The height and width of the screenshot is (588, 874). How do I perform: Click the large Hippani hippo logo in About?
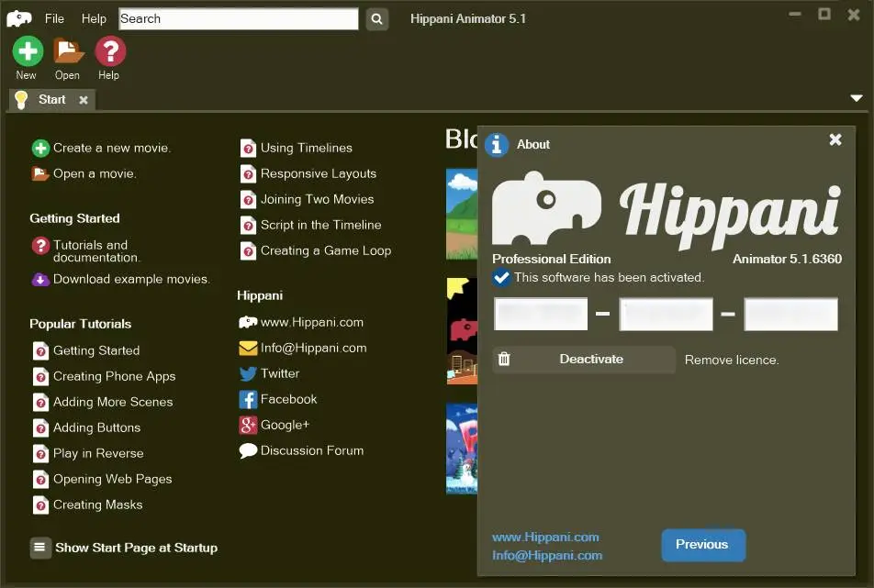coord(547,208)
